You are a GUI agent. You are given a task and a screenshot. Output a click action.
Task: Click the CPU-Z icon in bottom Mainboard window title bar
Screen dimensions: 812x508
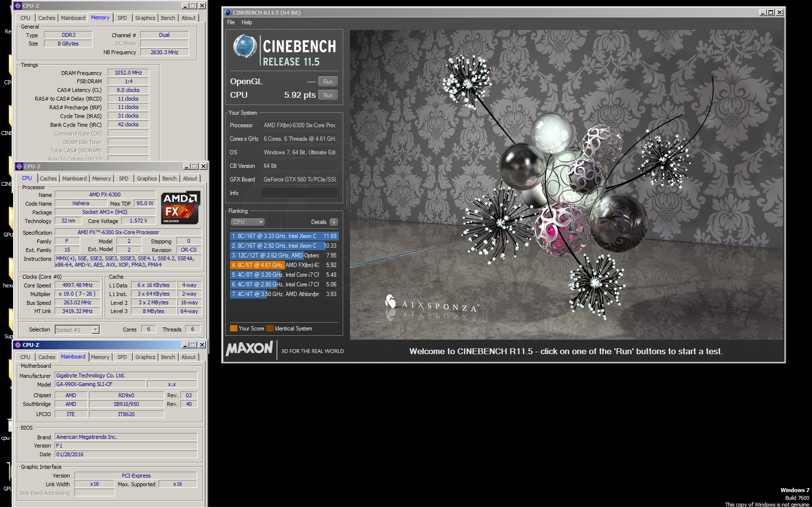coord(18,344)
